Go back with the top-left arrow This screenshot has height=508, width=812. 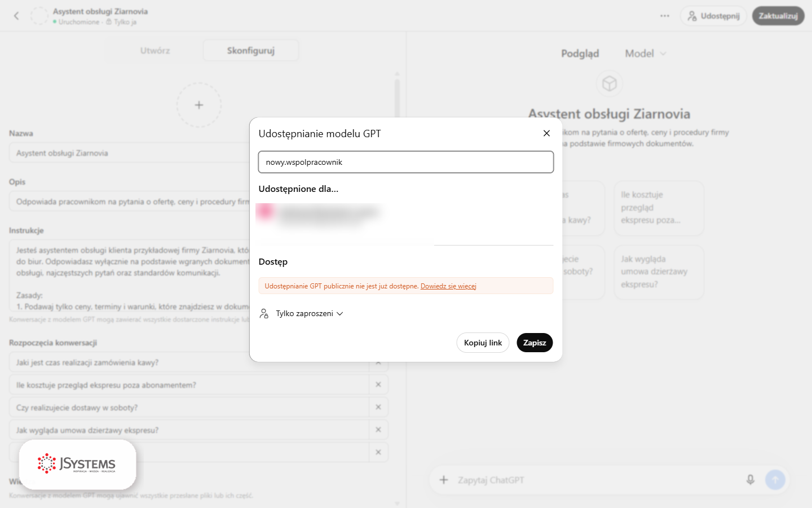click(x=16, y=16)
